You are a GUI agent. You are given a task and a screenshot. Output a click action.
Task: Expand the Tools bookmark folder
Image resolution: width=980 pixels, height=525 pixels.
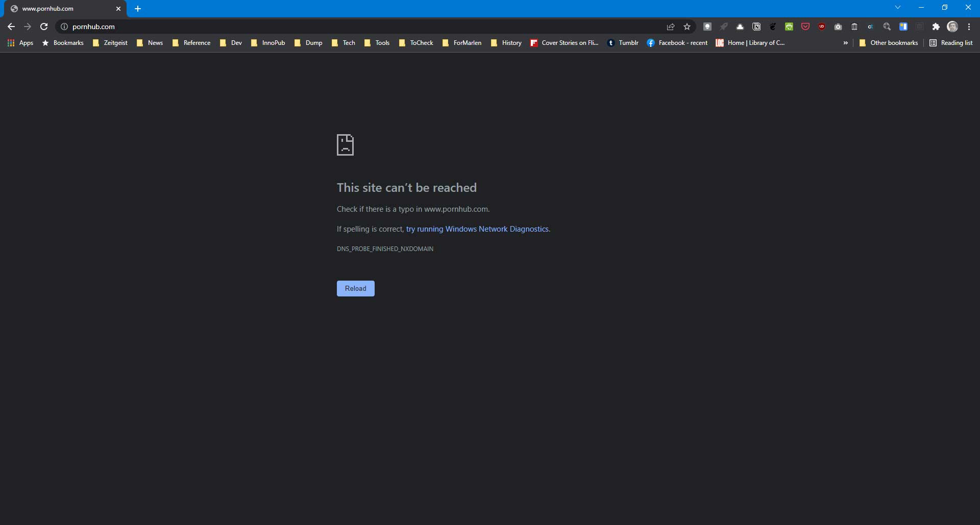tap(377, 43)
